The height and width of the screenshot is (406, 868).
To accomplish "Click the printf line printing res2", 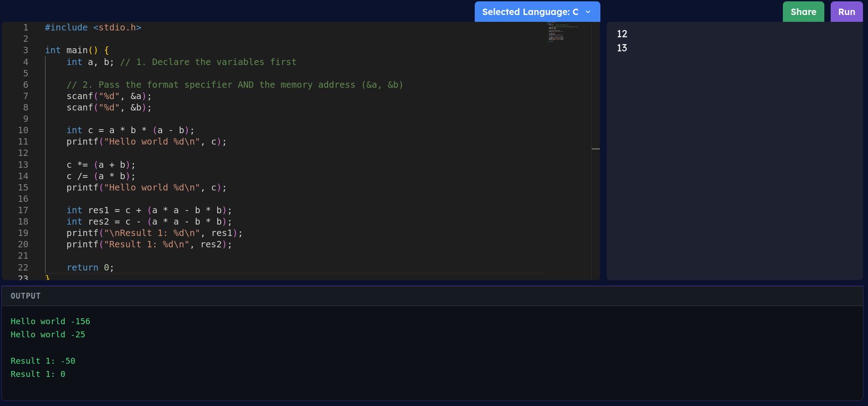I will (x=149, y=244).
